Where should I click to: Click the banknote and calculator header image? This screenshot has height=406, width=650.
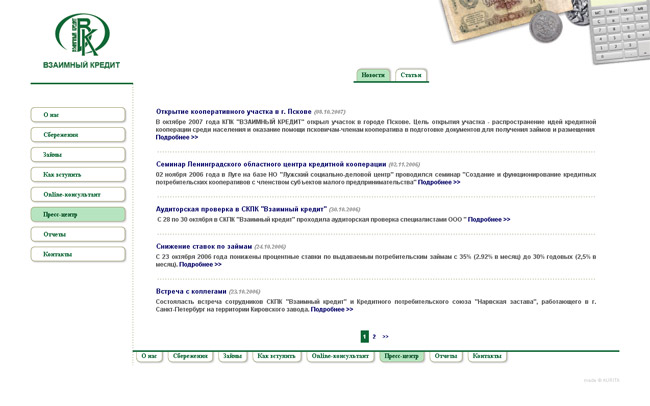point(545,31)
